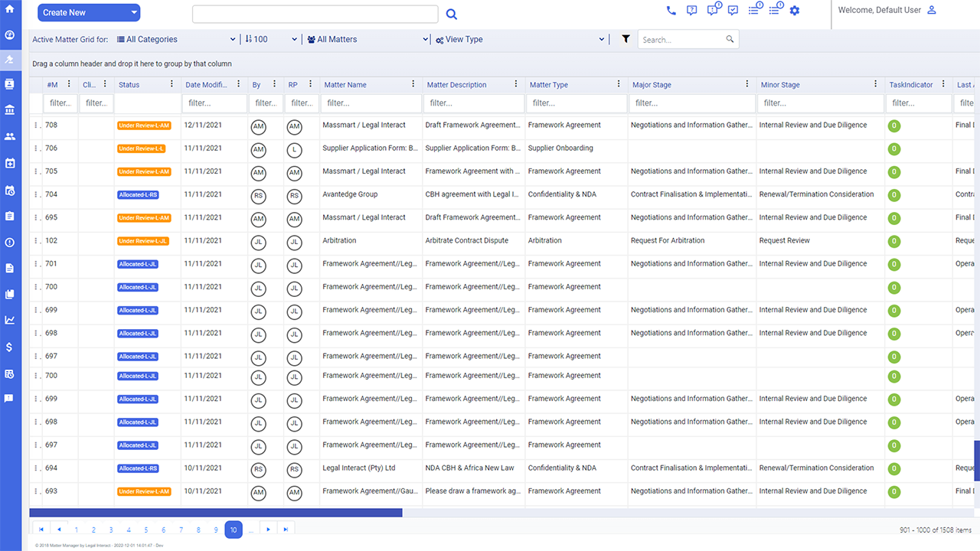Open the clipboard icon in sidebar
The width and height of the screenshot is (980, 551).
point(10,216)
